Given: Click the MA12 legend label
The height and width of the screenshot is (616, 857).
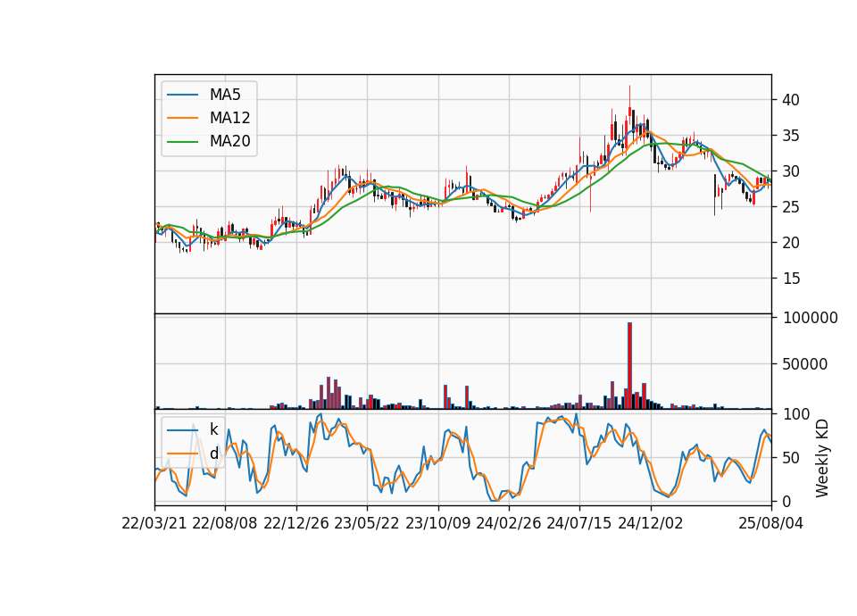Looking at the screenshot, I should [x=229, y=118].
